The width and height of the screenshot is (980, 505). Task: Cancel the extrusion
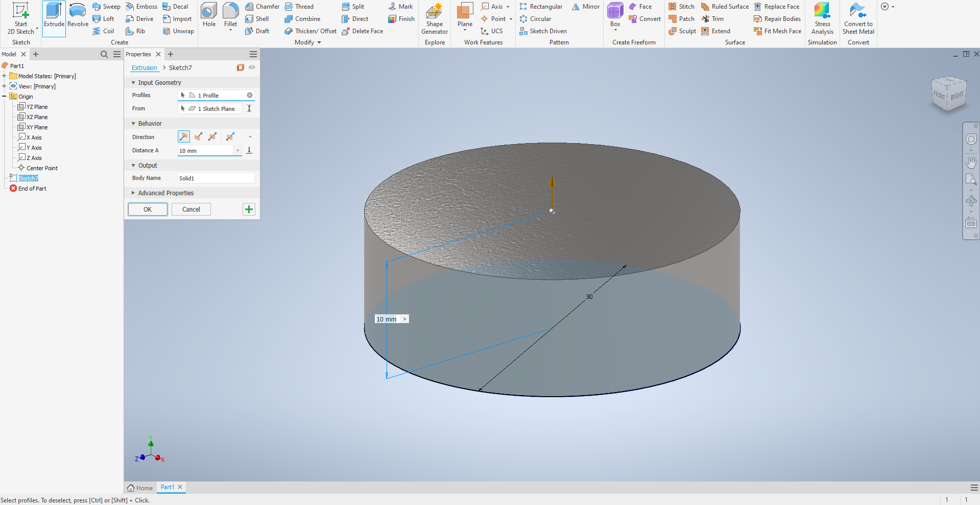(191, 209)
